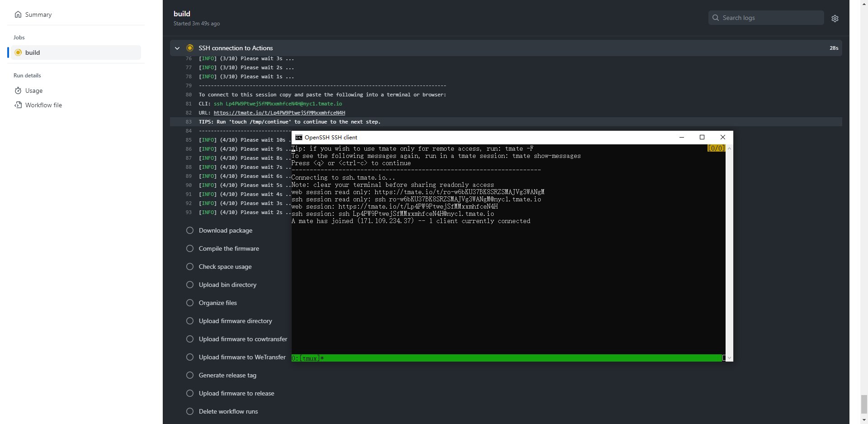Click the Organize files status circle
The height and width of the screenshot is (424, 868).
(190, 303)
